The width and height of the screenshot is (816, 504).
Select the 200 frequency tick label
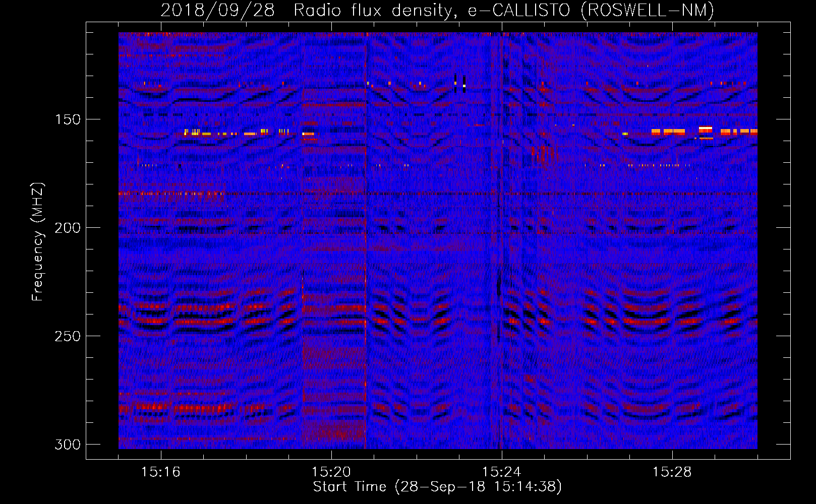coord(68,228)
